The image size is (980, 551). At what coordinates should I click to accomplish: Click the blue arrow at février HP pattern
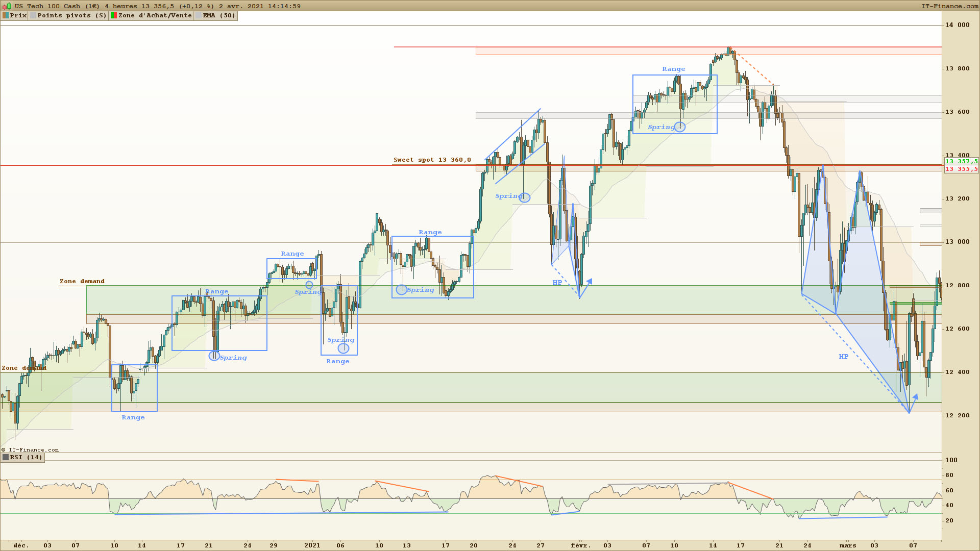coord(589,282)
